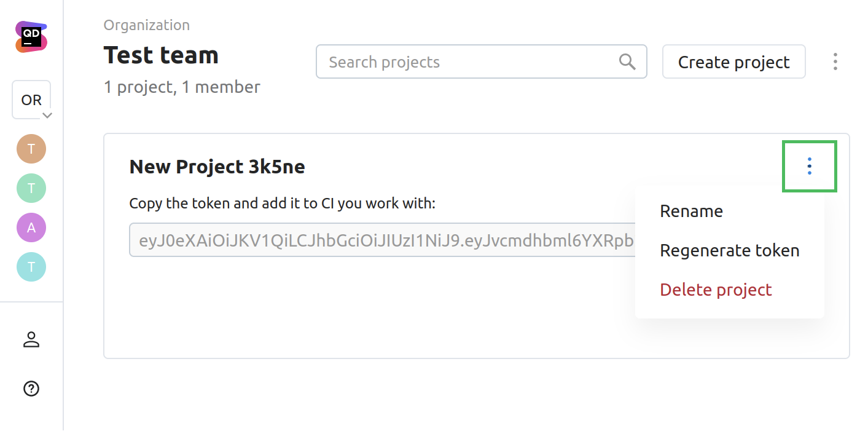Expand the OR organization switcher

(32, 100)
